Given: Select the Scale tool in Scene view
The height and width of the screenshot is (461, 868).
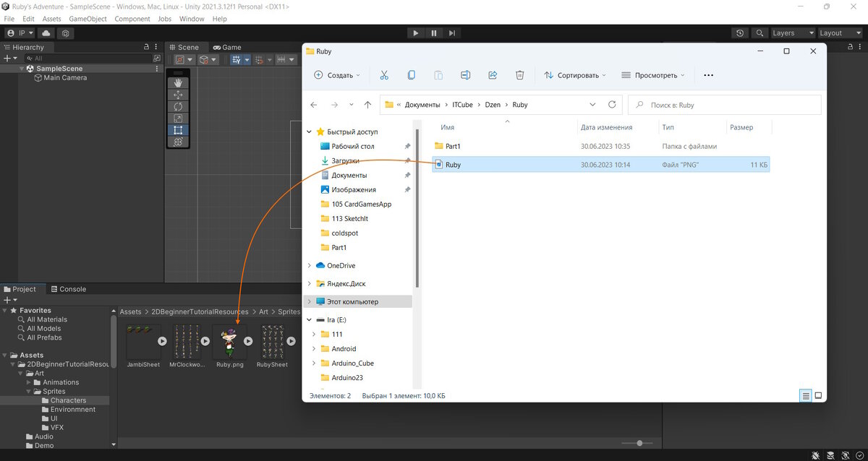Looking at the screenshot, I should [x=178, y=119].
